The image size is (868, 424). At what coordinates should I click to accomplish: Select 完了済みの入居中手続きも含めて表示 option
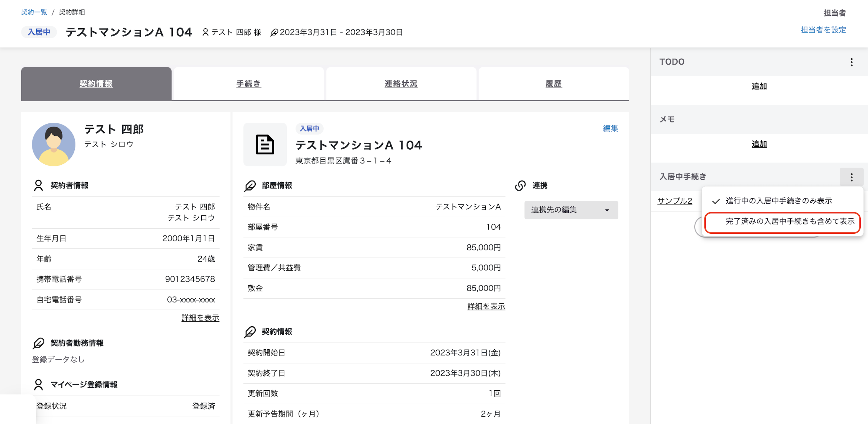click(x=782, y=222)
